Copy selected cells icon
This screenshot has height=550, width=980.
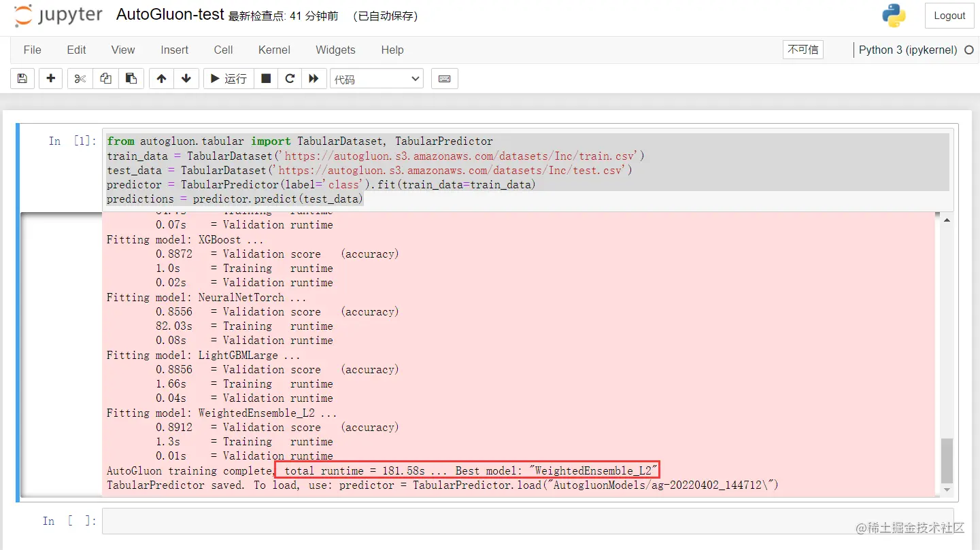105,79
